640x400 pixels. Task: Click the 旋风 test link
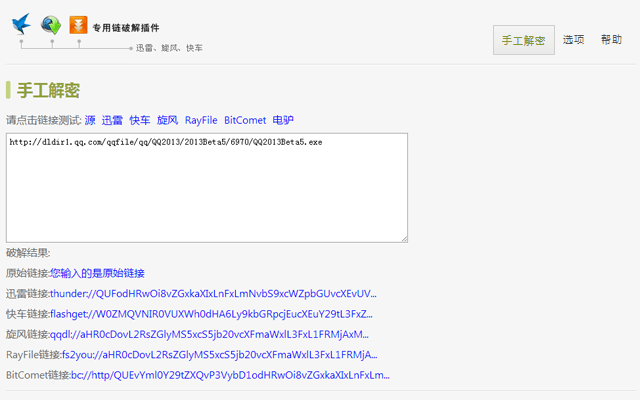(x=167, y=120)
